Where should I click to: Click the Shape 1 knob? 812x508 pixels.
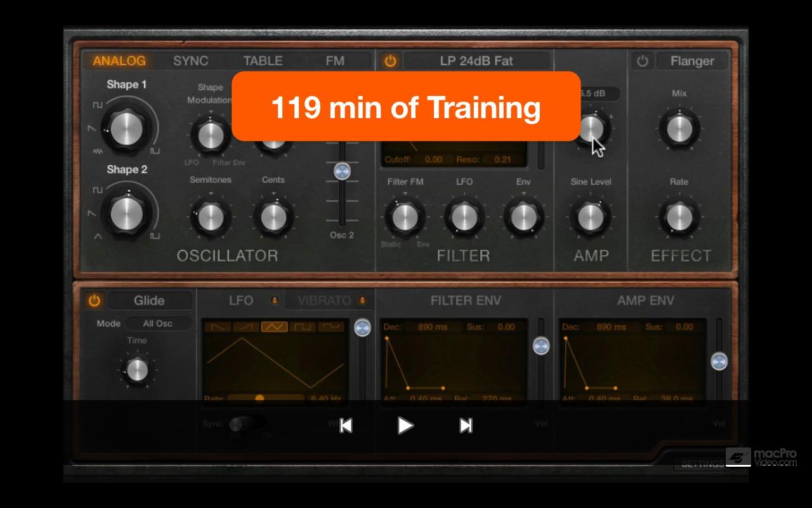coord(126,128)
